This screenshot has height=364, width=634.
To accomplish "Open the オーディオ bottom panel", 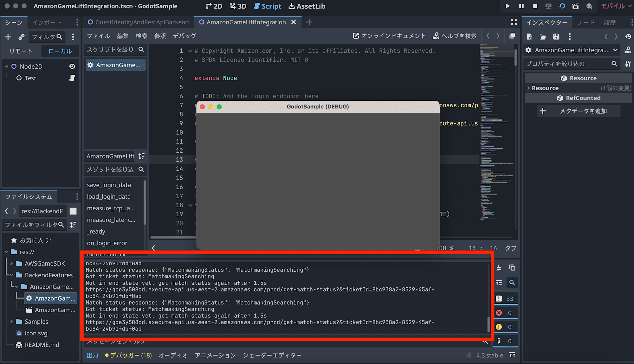I will coord(173,355).
